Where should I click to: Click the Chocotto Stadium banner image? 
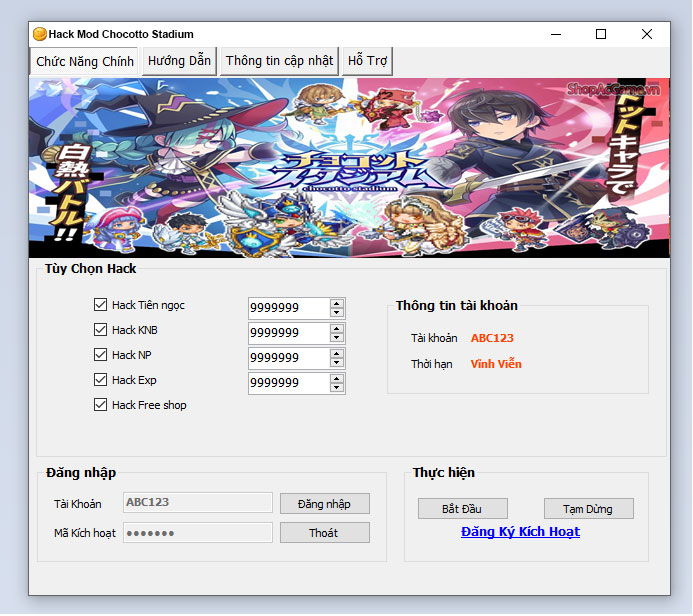(x=349, y=168)
